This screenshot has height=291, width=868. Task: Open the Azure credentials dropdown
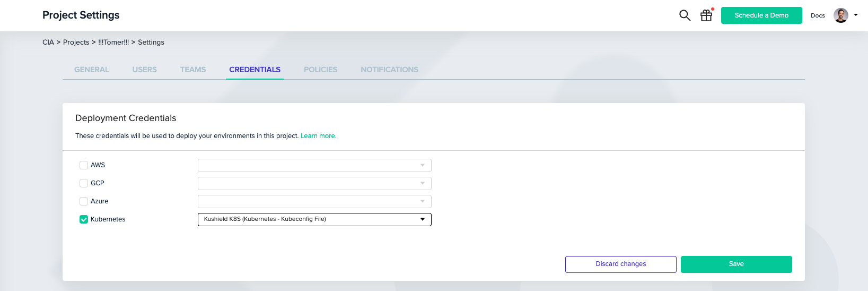tap(314, 201)
